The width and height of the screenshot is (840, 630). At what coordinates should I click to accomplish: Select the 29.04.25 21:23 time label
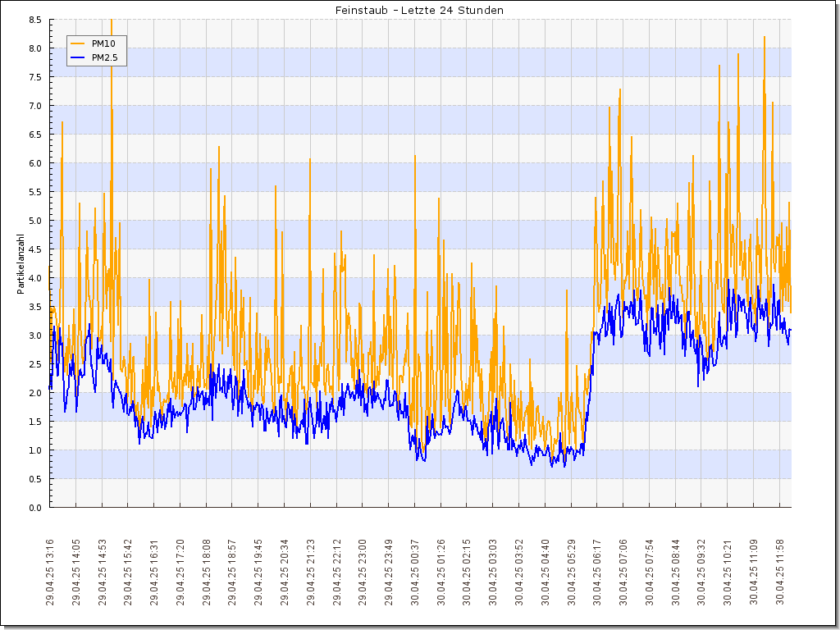click(x=311, y=572)
